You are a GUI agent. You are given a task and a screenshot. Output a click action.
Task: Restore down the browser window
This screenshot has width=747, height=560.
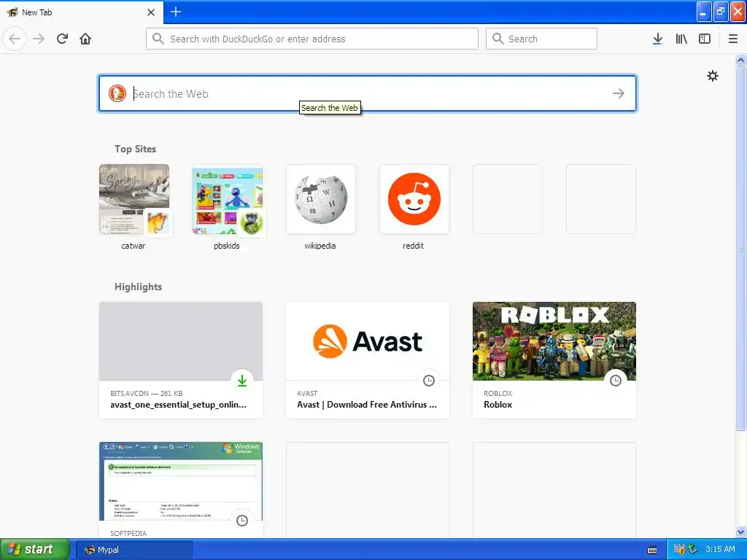[721, 12]
